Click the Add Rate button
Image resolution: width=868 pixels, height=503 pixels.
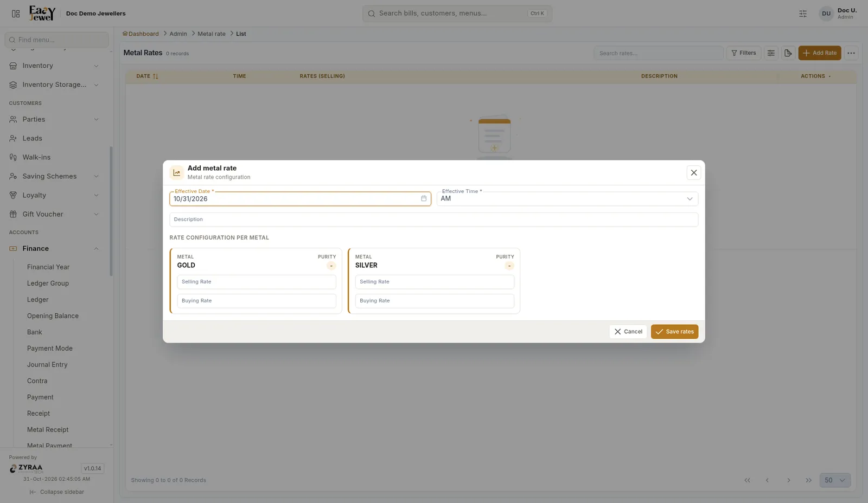point(819,53)
